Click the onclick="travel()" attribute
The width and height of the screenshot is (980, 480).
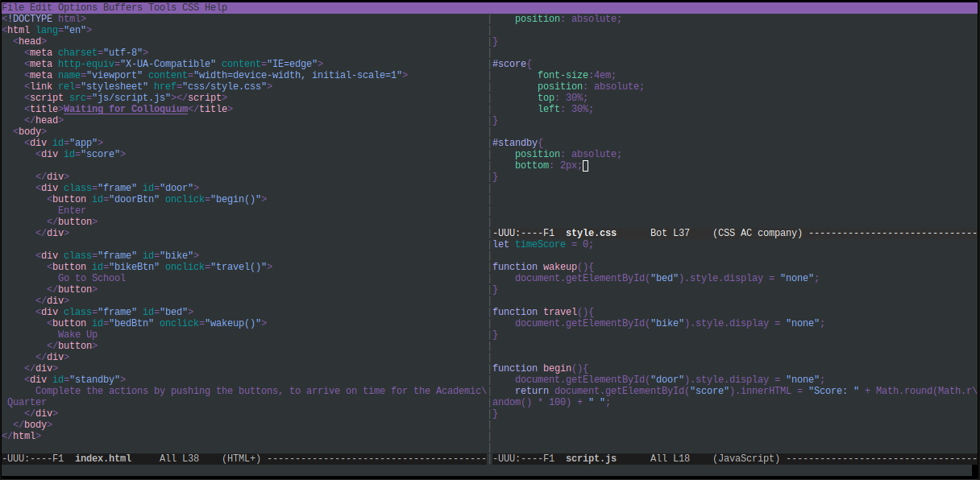[216, 267]
